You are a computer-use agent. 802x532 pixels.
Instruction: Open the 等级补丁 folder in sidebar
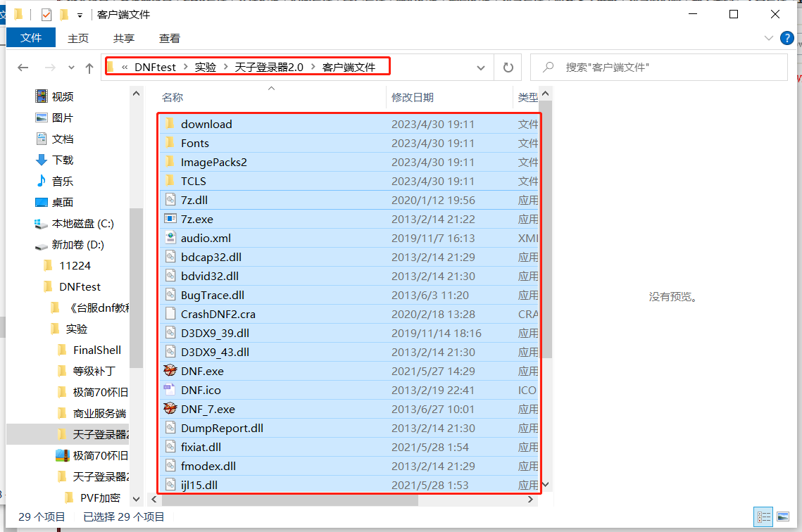(94, 371)
